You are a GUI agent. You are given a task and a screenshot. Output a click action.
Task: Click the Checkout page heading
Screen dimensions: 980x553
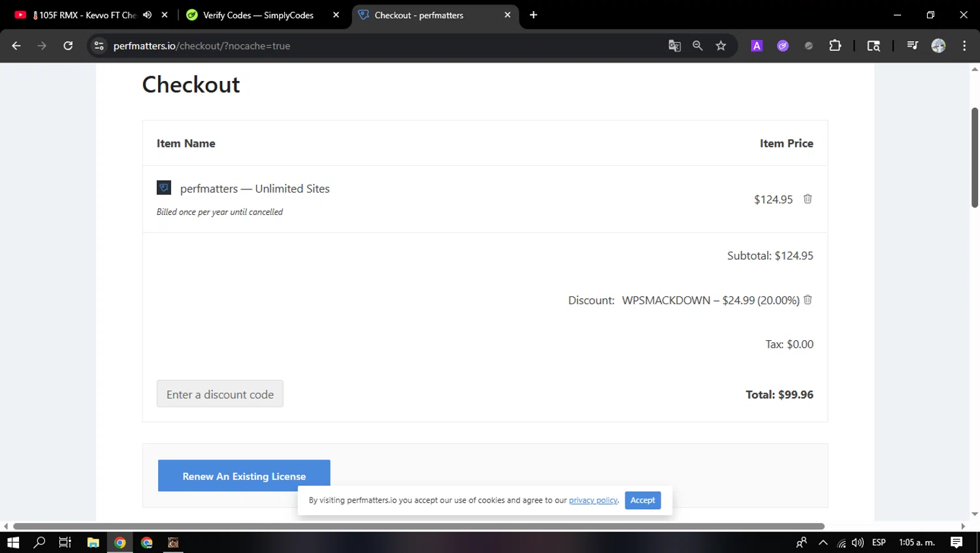point(191,84)
